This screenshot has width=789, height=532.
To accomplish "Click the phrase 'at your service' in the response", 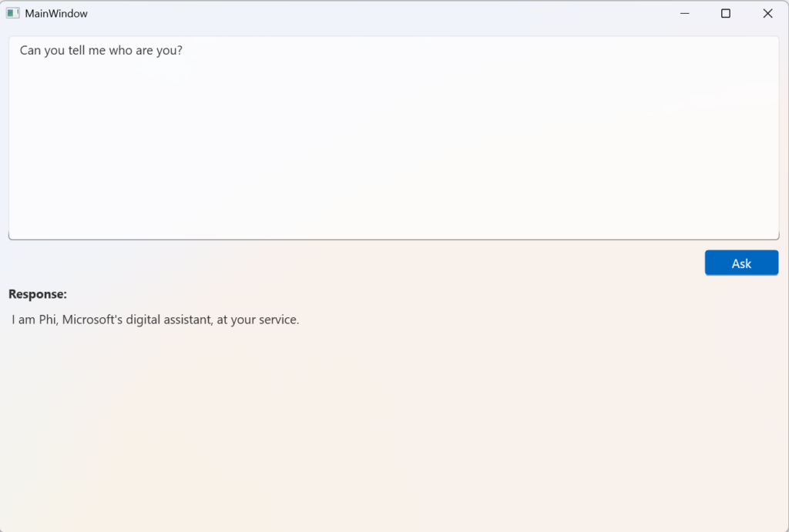I will (257, 320).
